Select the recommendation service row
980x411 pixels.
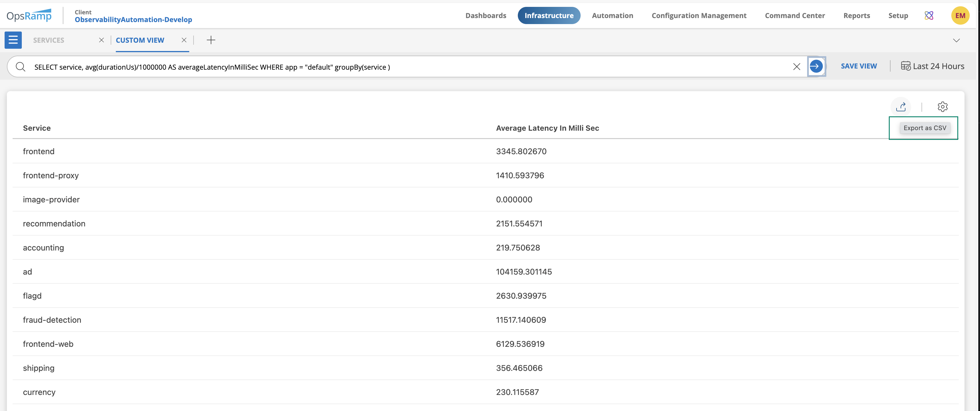pyautogui.click(x=485, y=224)
